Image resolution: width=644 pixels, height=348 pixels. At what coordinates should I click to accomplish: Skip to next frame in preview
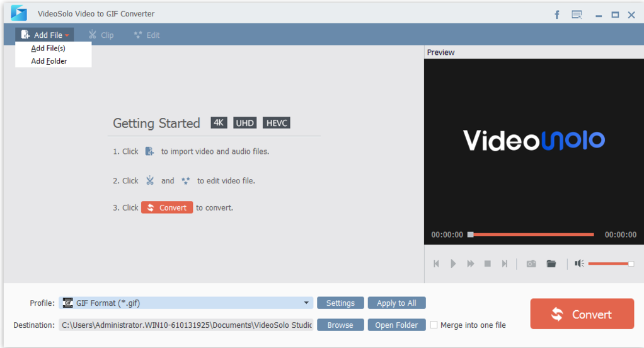click(x=505, y=264)
